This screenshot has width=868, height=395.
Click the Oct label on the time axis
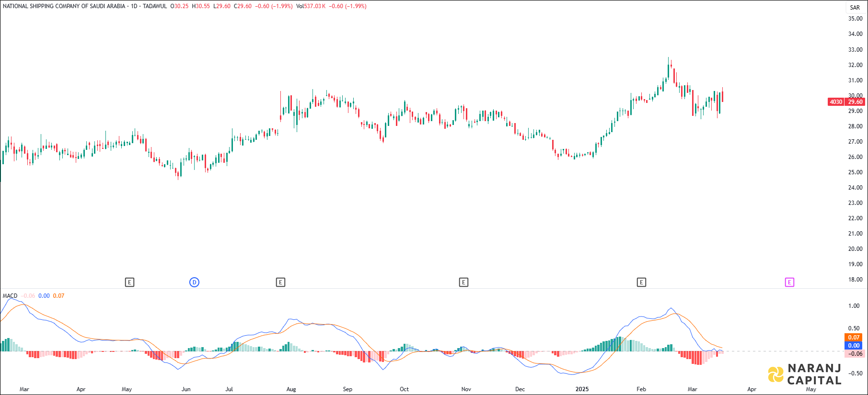[x=404, y=389]
